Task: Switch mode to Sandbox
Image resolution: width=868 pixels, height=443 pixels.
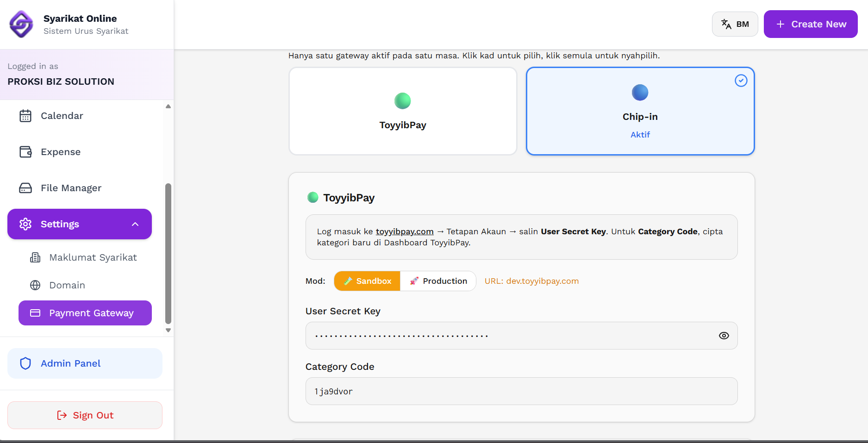Action: click(367, 281)
